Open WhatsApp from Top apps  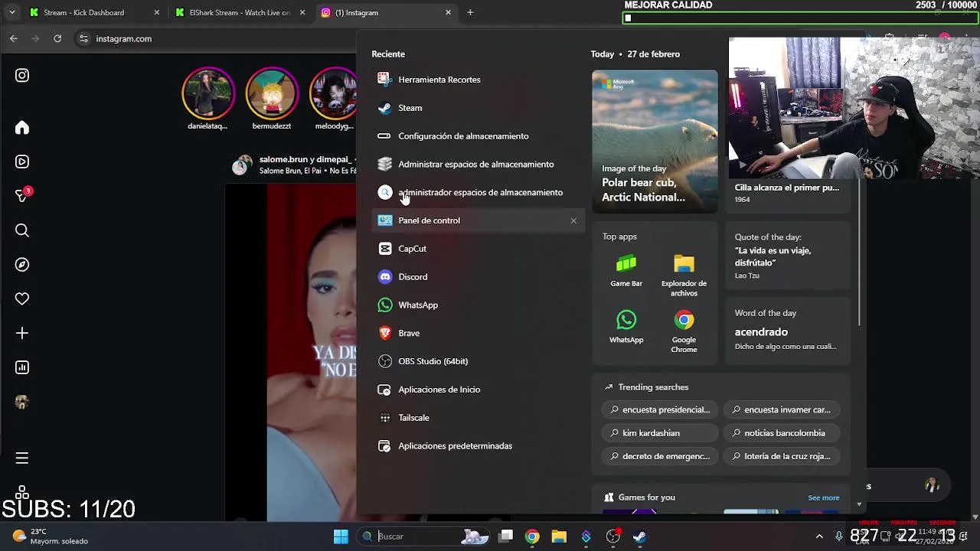626,327
